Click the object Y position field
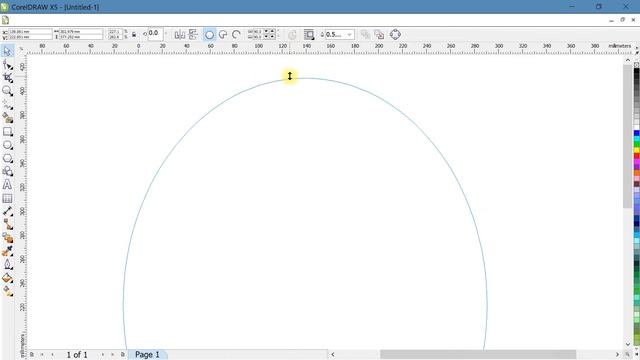The height and width of the screenshot is (360, 640). point(30,37)
